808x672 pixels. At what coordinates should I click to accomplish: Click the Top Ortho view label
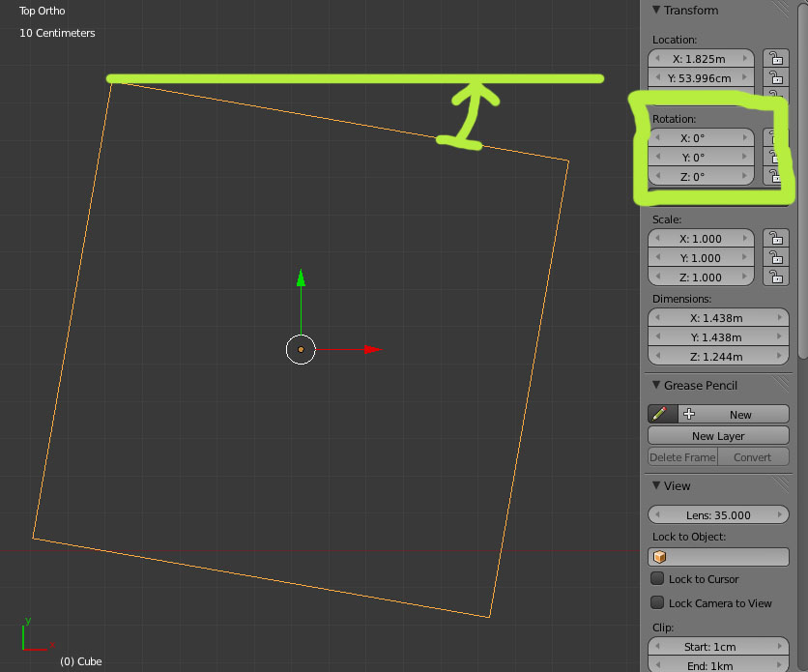click(x=43, y=11)
